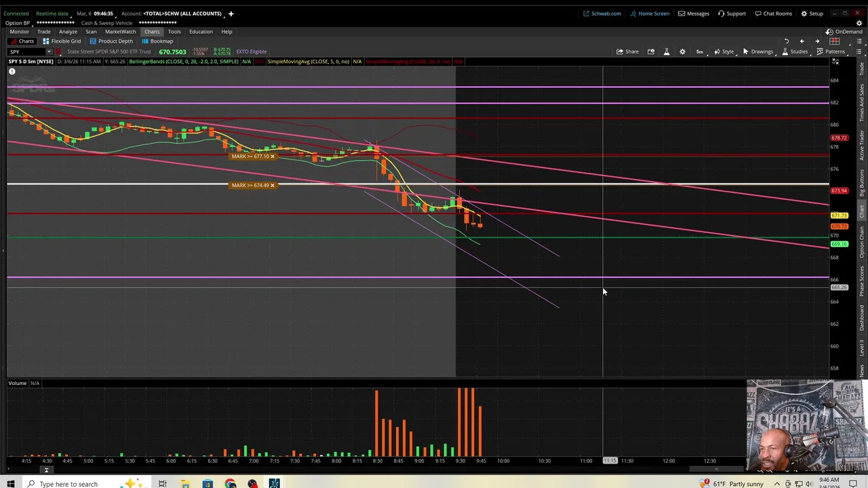Open thinkorswim app icon in taskbar

pos(274,484)
